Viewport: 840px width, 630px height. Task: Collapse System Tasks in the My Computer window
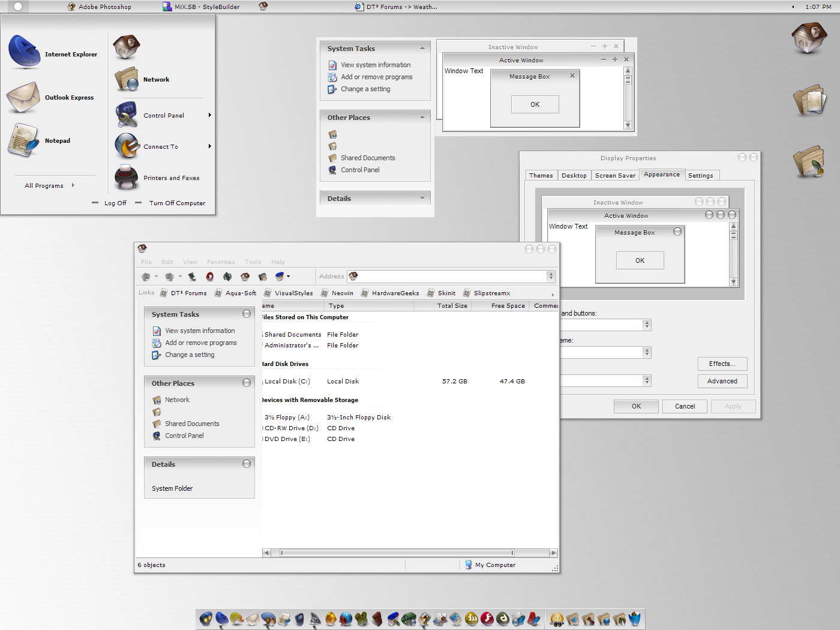click(247, 314)
